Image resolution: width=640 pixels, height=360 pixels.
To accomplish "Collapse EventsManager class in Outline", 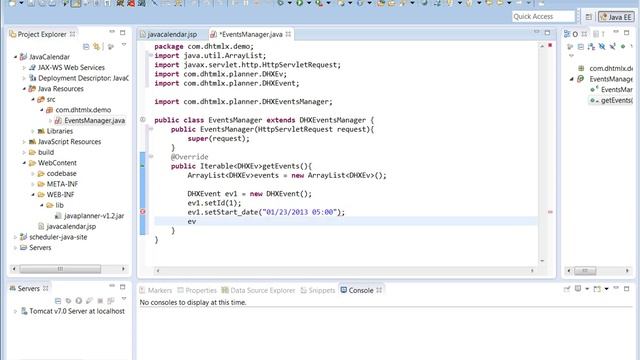I will (x=571, y=79).
